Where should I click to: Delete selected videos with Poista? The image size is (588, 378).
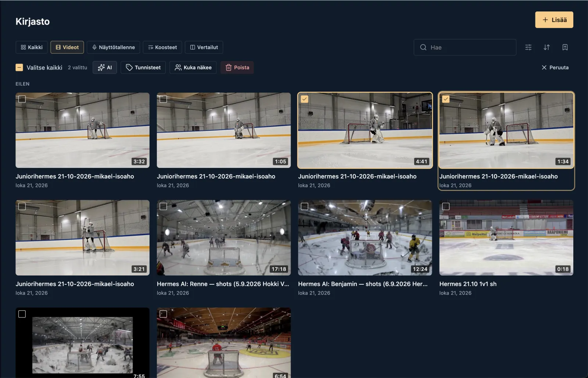click(x=237, y=68)
